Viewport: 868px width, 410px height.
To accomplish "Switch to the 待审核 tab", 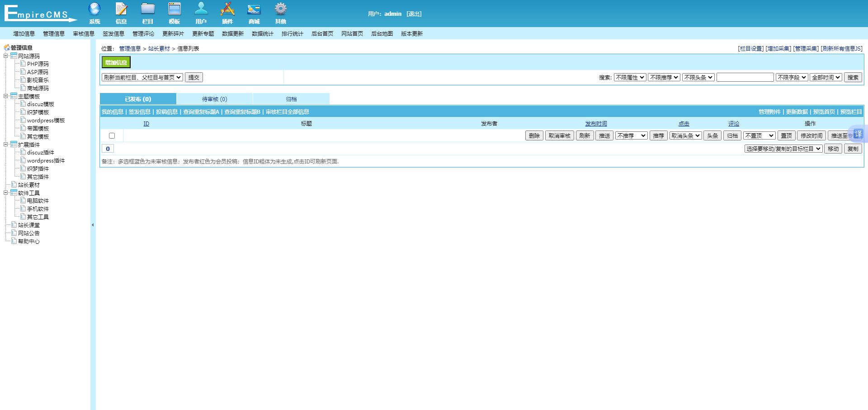I will tap(214, 99).
